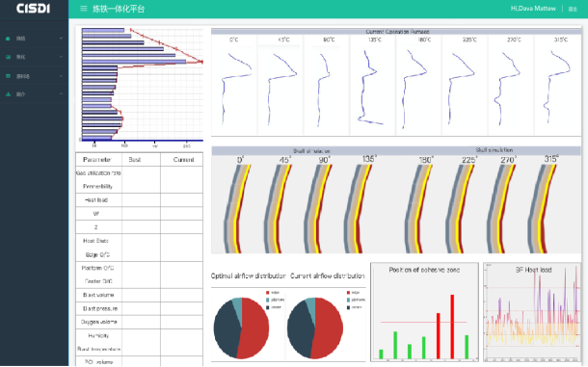Expand the sidebar item with table icon
This screenshot has width=588, height=367.
(61, 76)
